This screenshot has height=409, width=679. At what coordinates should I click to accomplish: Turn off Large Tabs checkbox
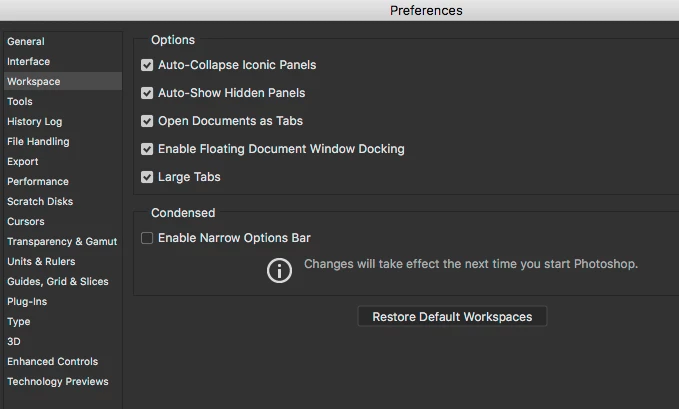click(x=147, y=177)
